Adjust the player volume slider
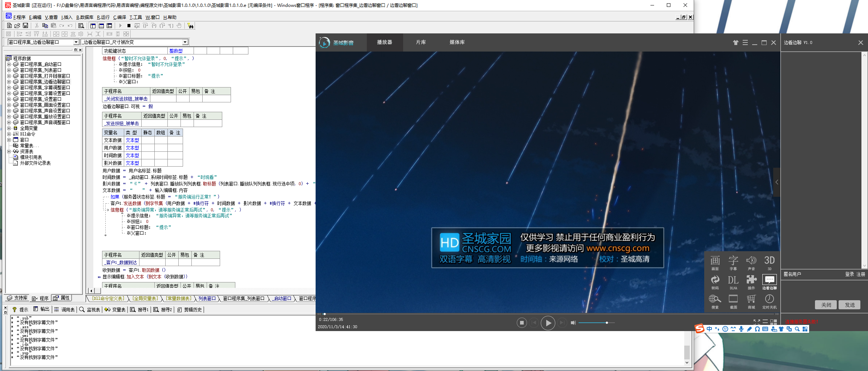868x371 pixels. click(596, 323)
